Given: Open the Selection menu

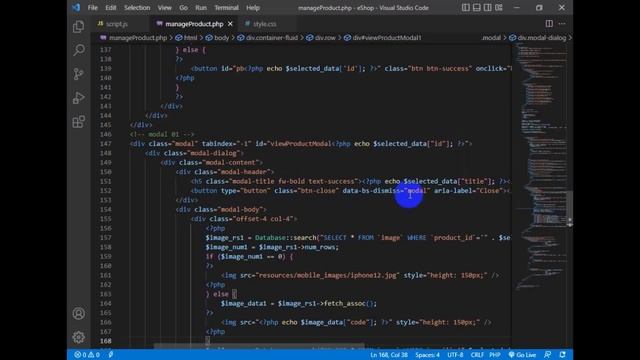Looking at the screenshot, I should pyautogui.click(x=137, y=8).
